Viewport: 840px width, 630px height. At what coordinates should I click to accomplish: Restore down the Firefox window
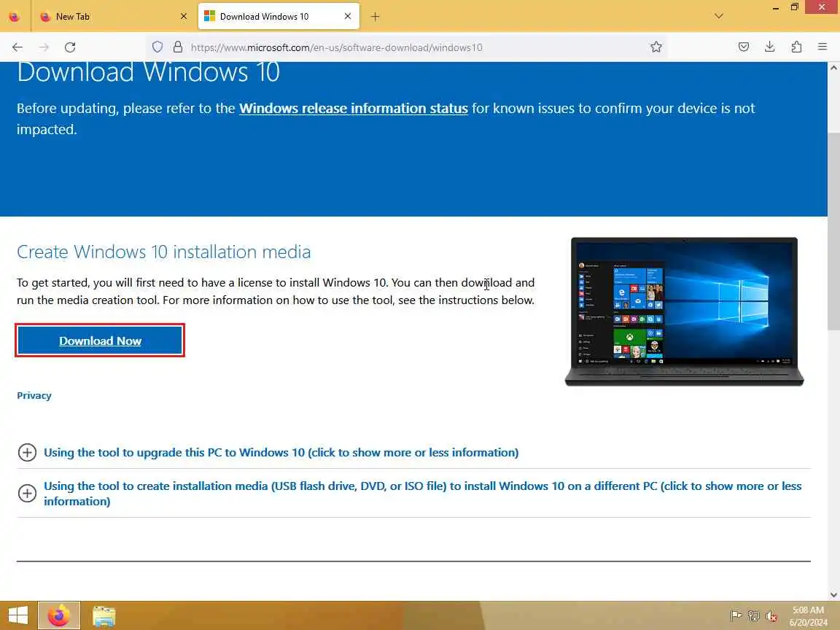click(x=795, y=7)
